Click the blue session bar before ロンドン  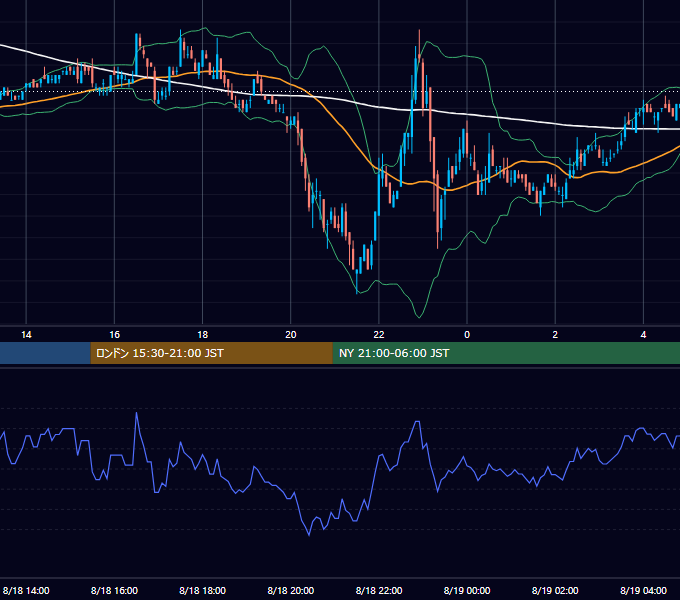(45, 353)
